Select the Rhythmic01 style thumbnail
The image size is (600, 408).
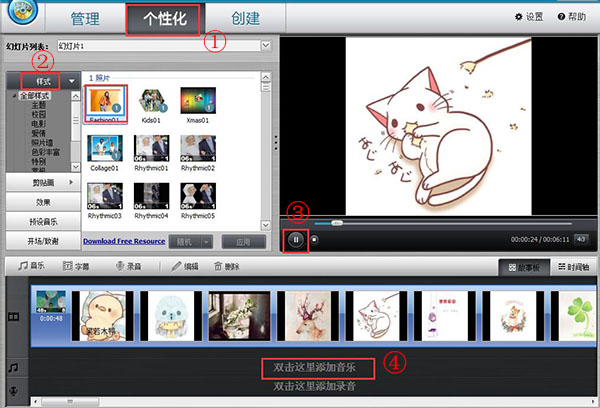(x=152, y=153)
